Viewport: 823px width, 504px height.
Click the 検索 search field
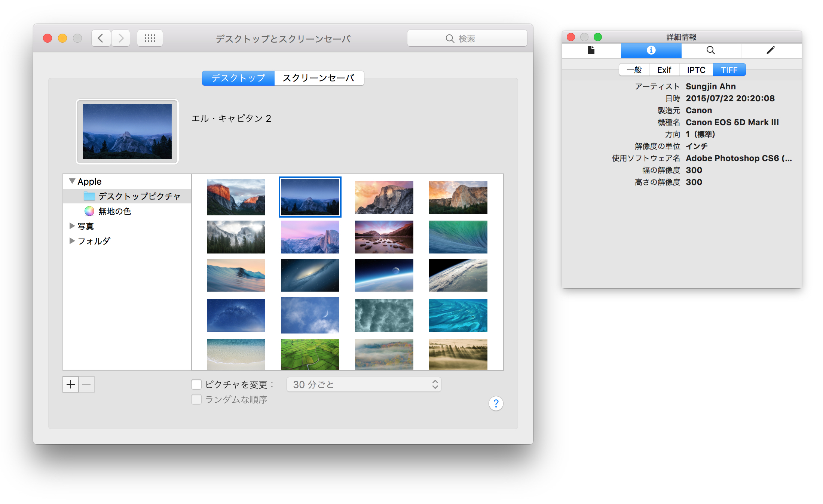point(467,39)
